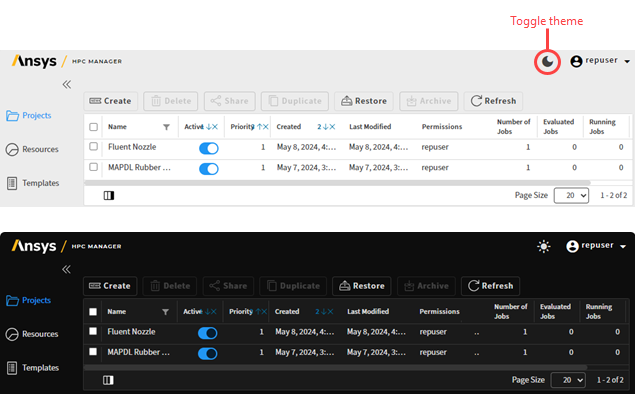The image size is (635, 394).
Task: Click column chooser icon below dark table
Action: [x=108, y=380]
